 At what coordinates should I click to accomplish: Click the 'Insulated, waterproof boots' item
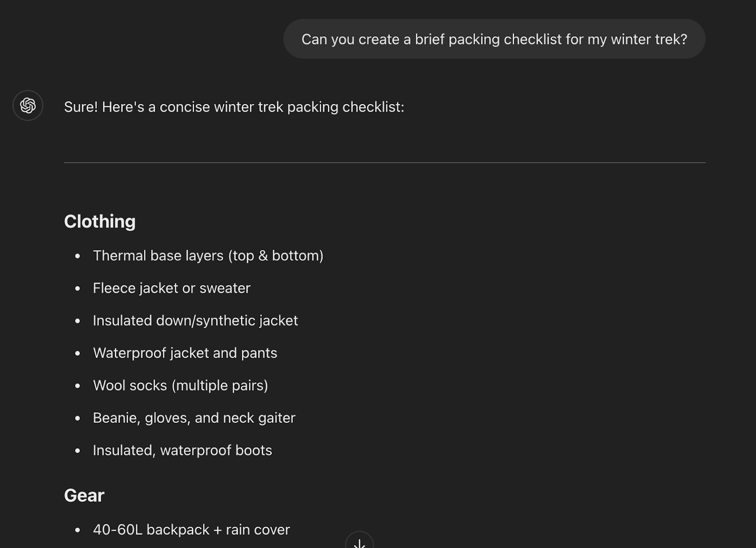point(182,451)
